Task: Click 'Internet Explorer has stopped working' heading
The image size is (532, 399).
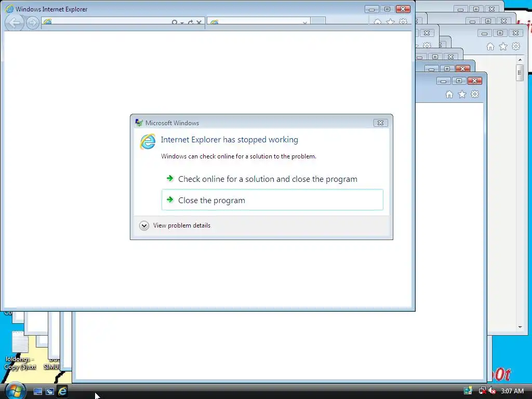Action: pyautogui.click(x=229, y=139)
